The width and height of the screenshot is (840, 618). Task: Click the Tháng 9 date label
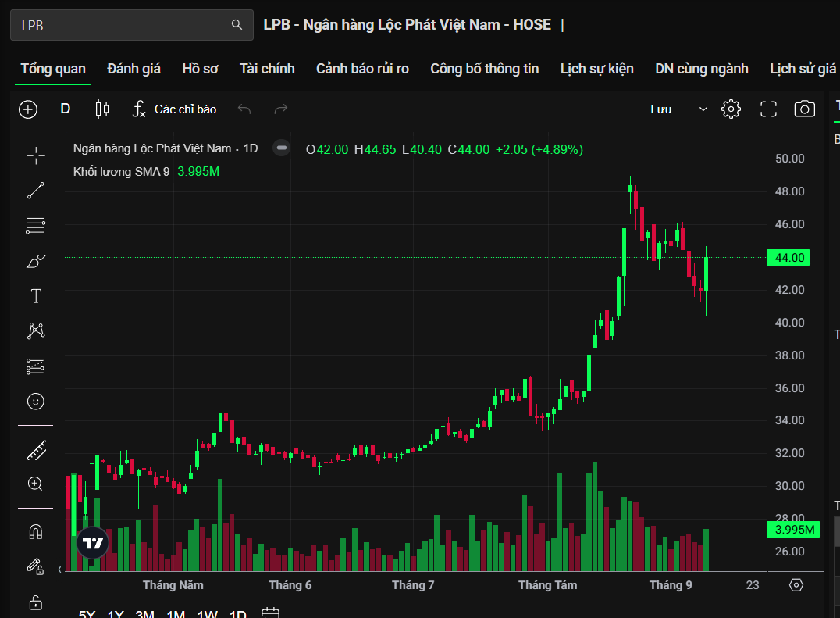click(671, 585)
